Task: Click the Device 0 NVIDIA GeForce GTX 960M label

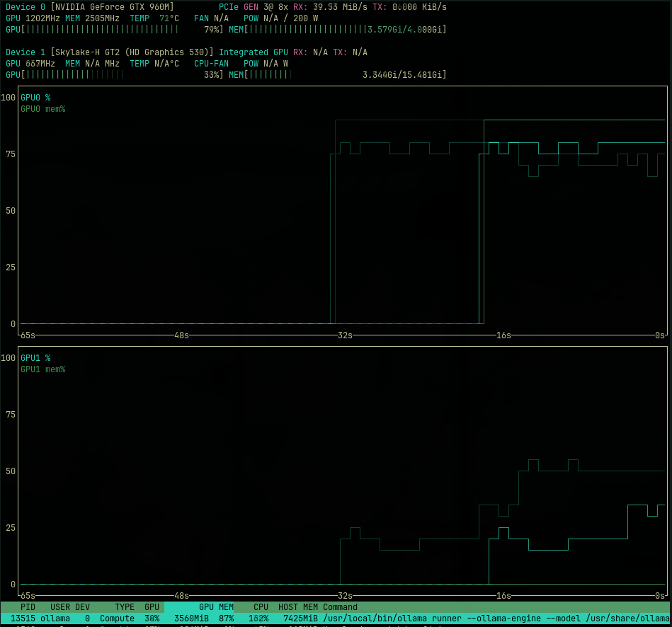Action: coord(89,7)
